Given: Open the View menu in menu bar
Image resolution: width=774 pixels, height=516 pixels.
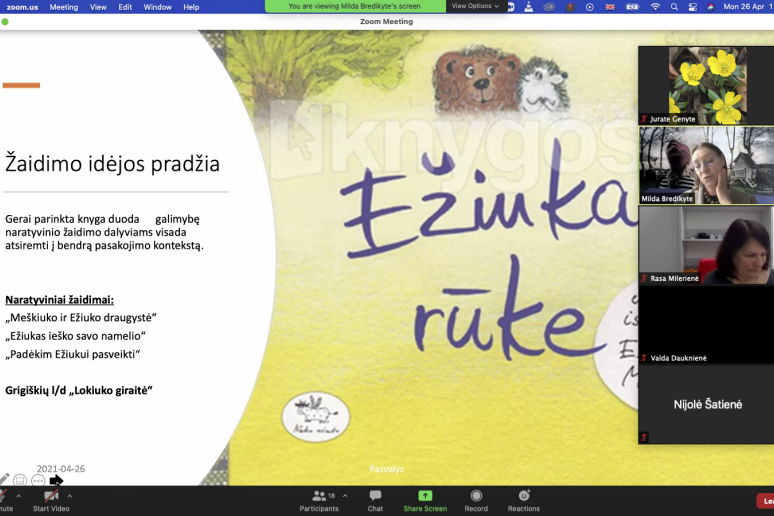Looking at the screenshot, I should [x=98, y=7].
